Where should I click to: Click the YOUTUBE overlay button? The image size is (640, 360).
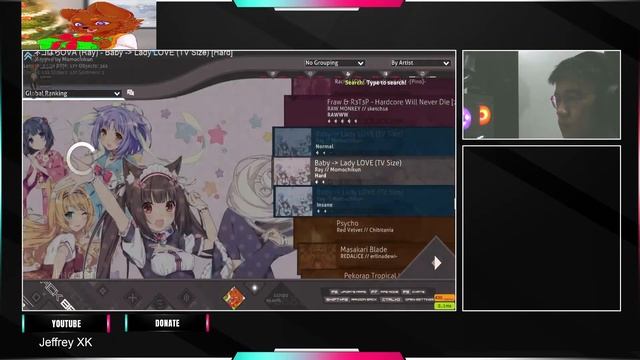pyautogui.click(x=66, y=323)
